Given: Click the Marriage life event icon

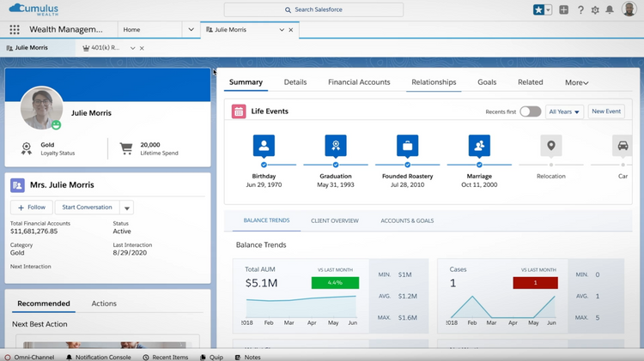Looking at the screenshot, I should click(479, 145).
